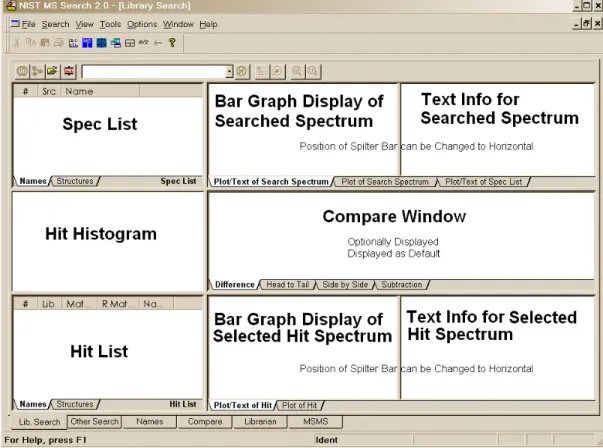Click the blue MS spectrum toolbar icon
Viewport: 603px width, 448px height.
click(x=87, y=43)
